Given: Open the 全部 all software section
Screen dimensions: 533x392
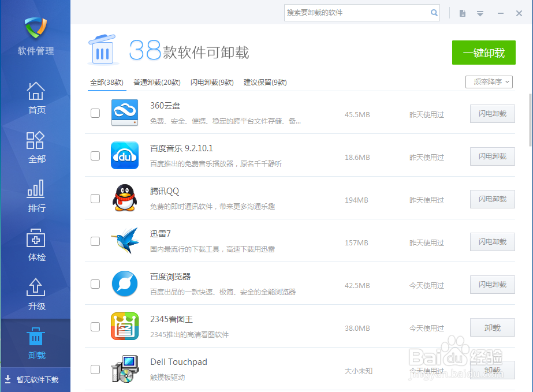Looking at the screenshot, I should coord(36,147).
